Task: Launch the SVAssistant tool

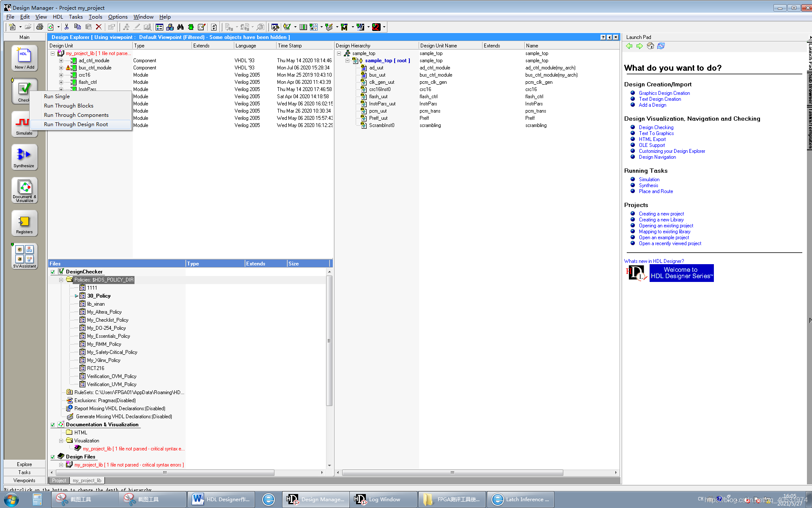Action: (24, 255)
